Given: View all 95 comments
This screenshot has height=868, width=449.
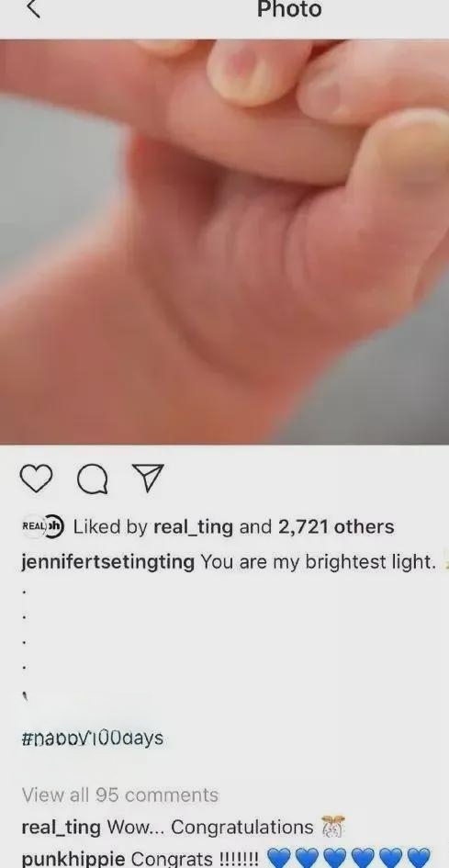Looking at the screenshot, I should pyautogui.click(x=120, y=795).
